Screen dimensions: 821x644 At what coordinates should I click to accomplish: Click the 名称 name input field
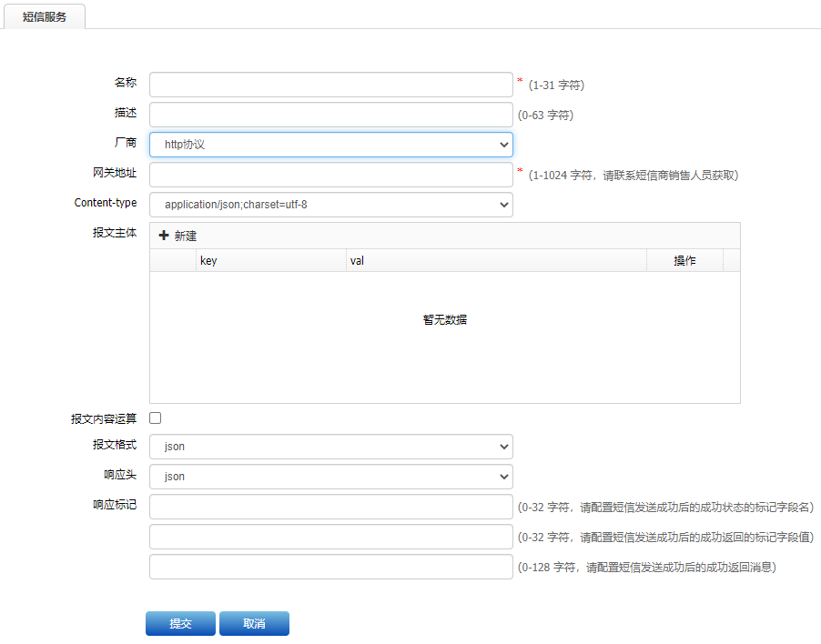[330, 84]
